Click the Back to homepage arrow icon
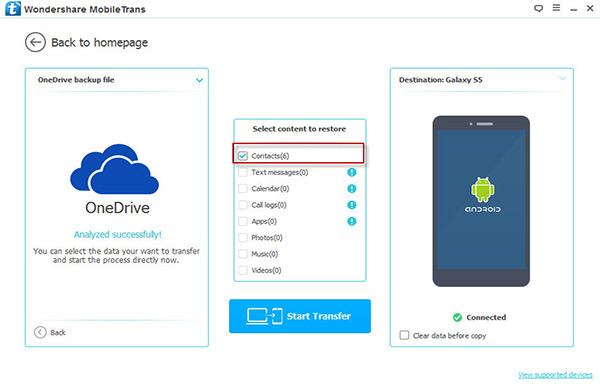This screenshot has height=386, width=600. [35, 42]
